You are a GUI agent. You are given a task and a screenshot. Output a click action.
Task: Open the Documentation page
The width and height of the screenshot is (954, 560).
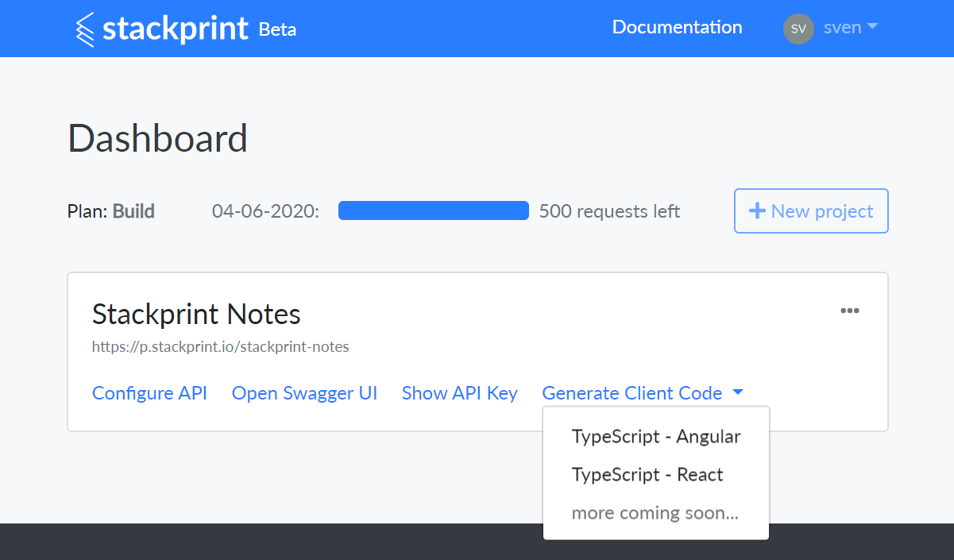coord(677,27)
